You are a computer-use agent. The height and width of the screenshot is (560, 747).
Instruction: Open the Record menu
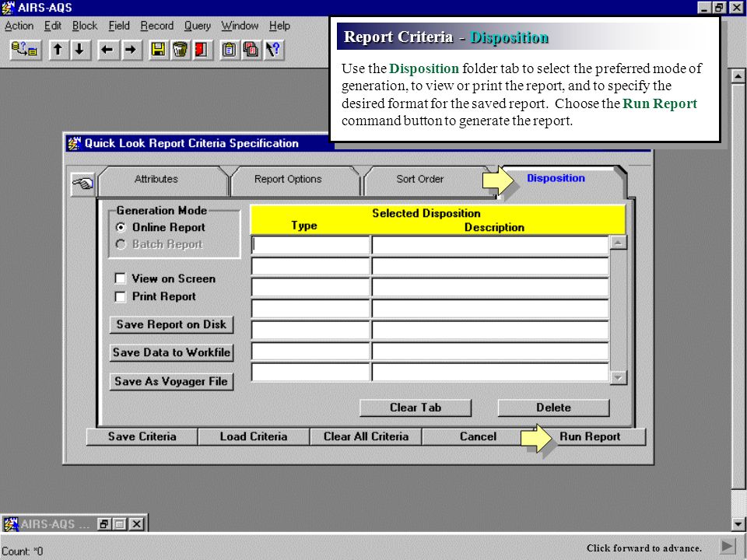click(156, 26)
